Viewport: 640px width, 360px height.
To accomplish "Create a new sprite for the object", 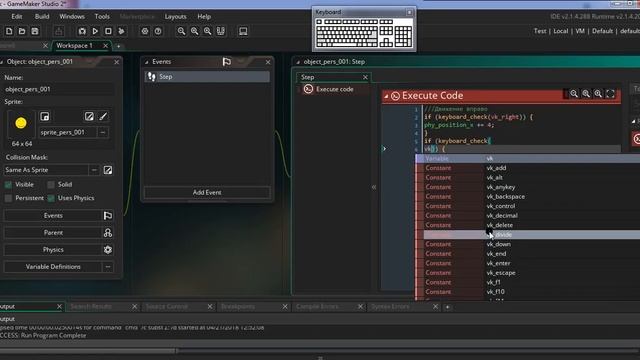I will point(45,117).
